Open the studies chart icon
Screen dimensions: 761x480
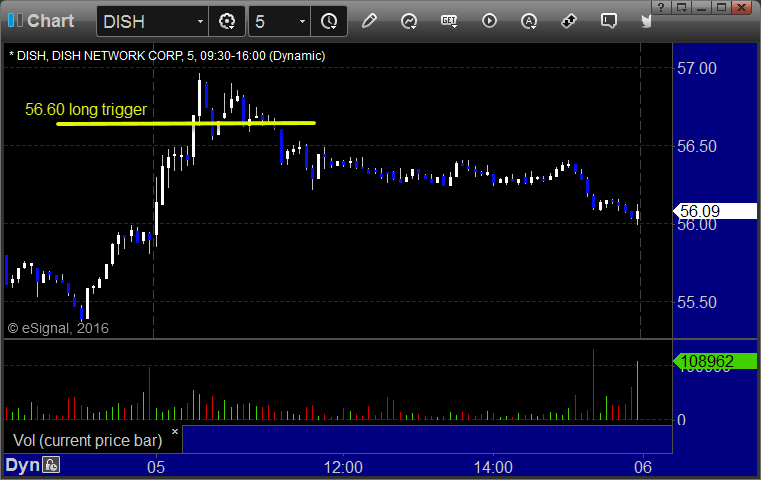click(x=409, y=21)
